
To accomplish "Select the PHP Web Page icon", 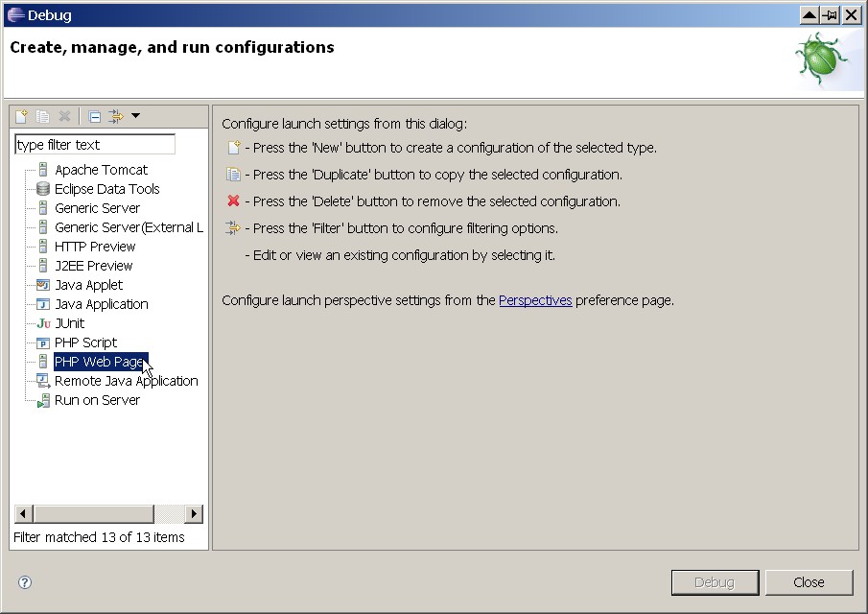I will 43,362.
